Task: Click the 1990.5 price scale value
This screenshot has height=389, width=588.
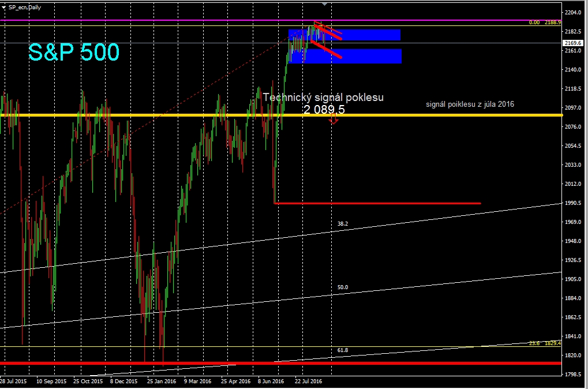Action: pos(572,203)
